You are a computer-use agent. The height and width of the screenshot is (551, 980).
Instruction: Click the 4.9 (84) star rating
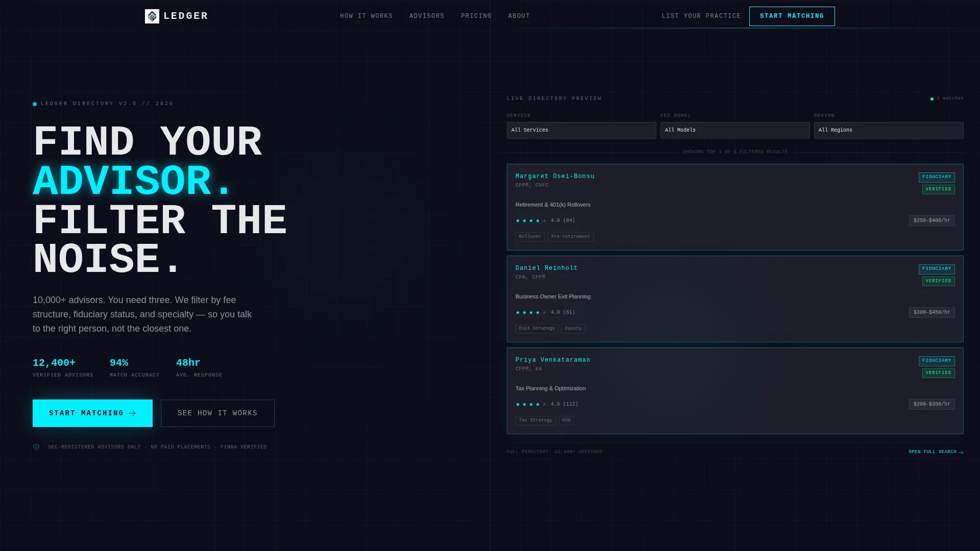pyautogui.click(x=545, y=220)
